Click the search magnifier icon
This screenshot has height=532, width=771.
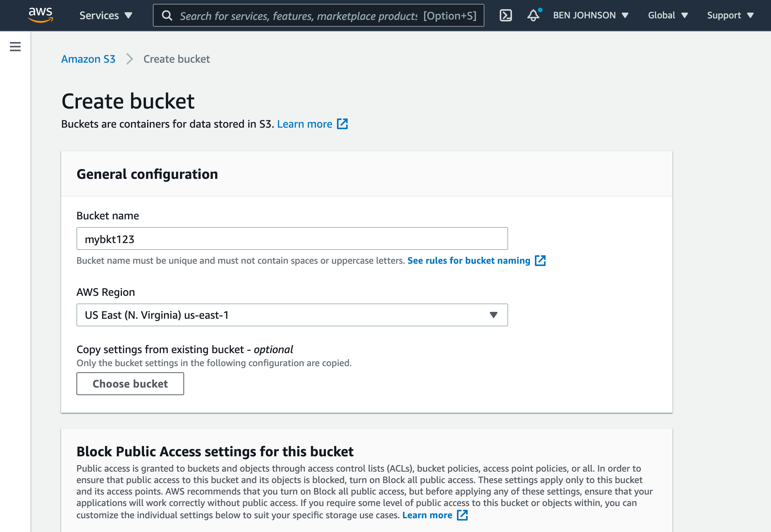coord(167,16)
